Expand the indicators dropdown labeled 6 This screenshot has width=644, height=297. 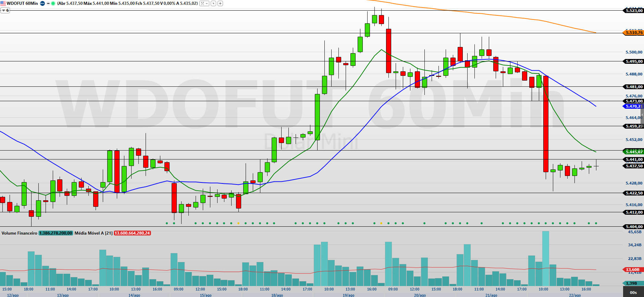(5, 10)
